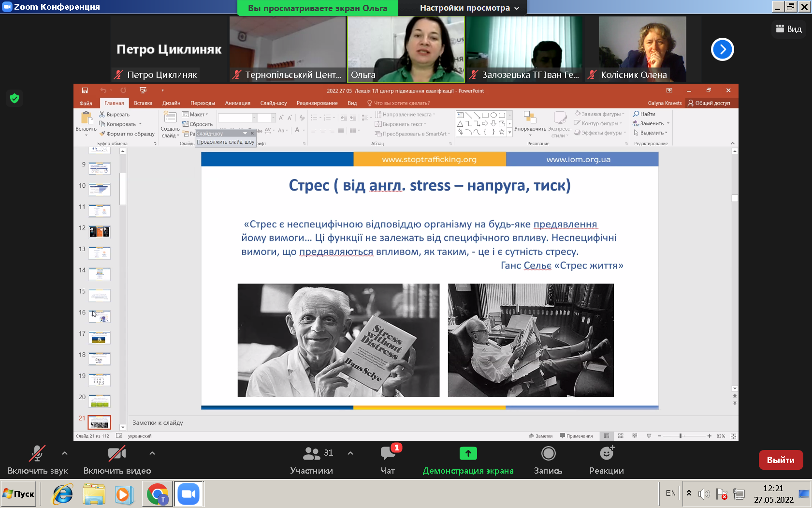Image resolution: width=812 pixels, height=508 pixels.
Task: Open Контур фигуры outline dropdown
Action: (x=598, y=123)
